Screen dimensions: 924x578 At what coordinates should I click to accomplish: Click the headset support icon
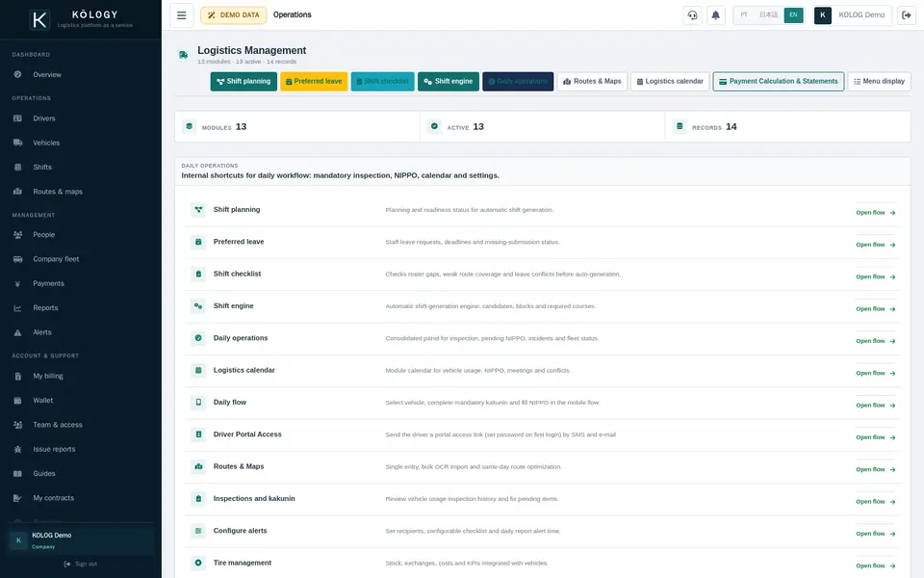pos(692,15)
